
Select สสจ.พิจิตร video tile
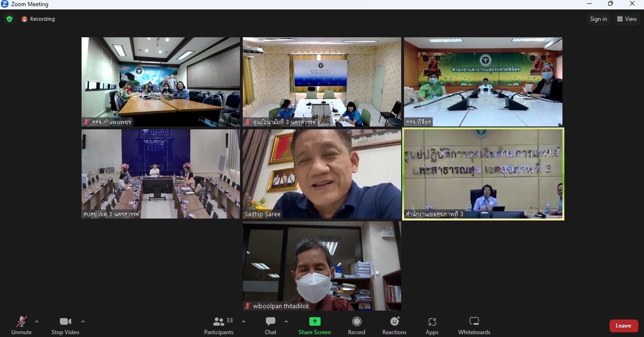click(x=483, y=82)
